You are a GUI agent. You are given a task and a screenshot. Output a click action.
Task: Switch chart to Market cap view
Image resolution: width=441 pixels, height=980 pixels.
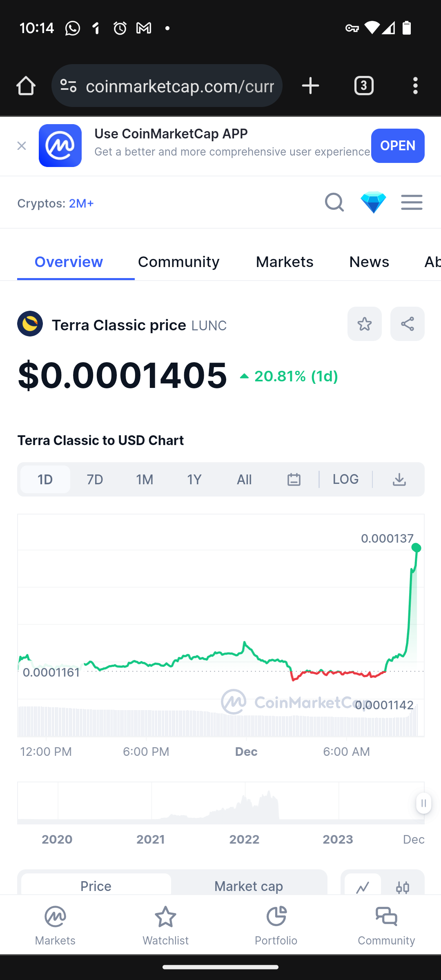coord(249,885)
